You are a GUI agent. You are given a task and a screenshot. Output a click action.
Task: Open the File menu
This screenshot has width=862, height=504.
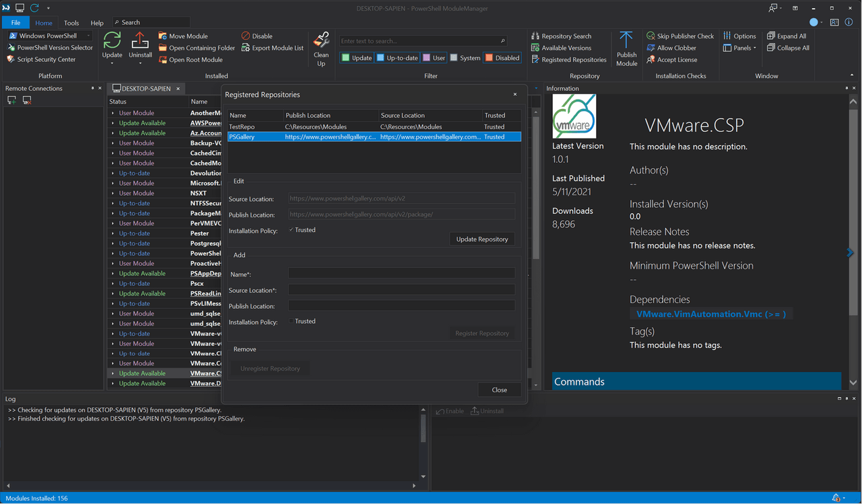[15, 22]
